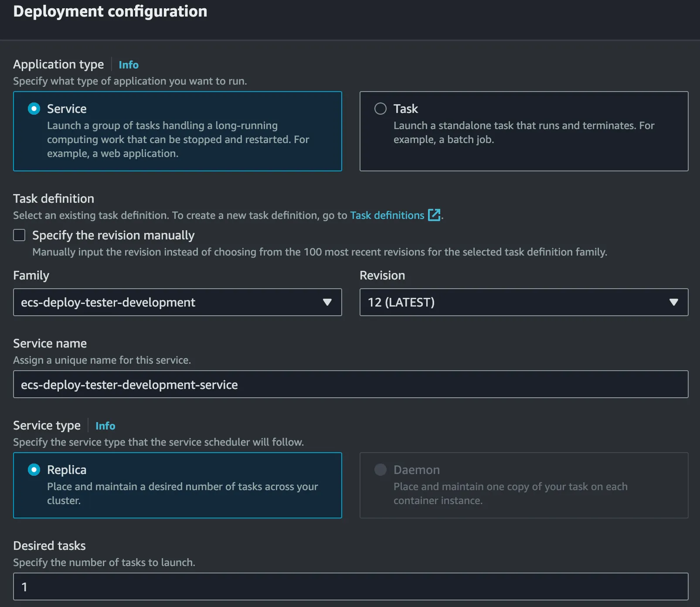The image size is (700, 607).
Task: Click the Revision dropdown arrow icon
Action: (x=673, y=302)
